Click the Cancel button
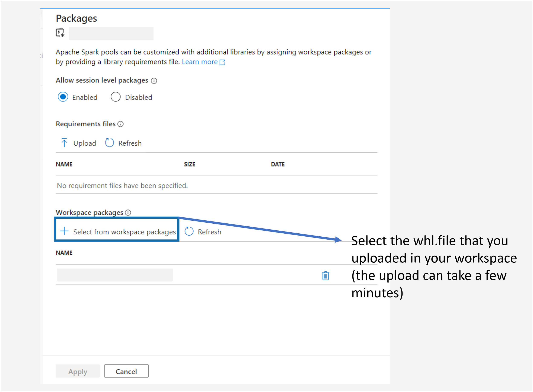The image size is (533, 392). pyautogui.click(x=126, y=371)
